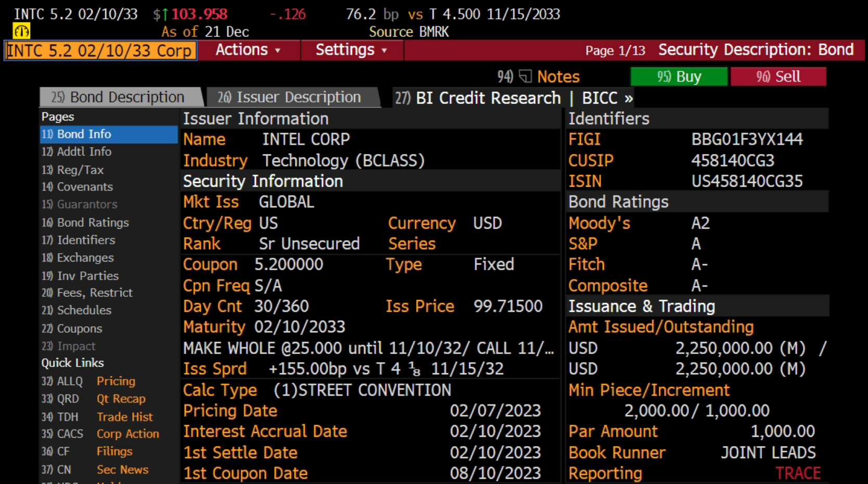
Task: Open the Settings dropdown menu
Action: click(352, 50)
